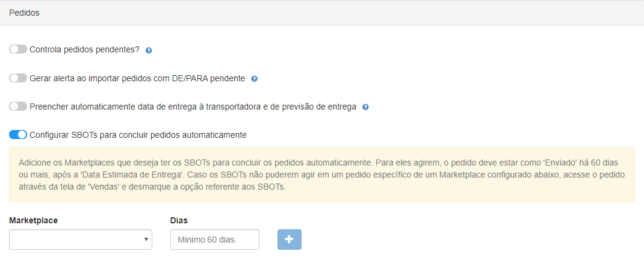Enable the Controla pedidos pendentes switch
Image resolution: width=644 pixels, height=257 pixels.
18,49
